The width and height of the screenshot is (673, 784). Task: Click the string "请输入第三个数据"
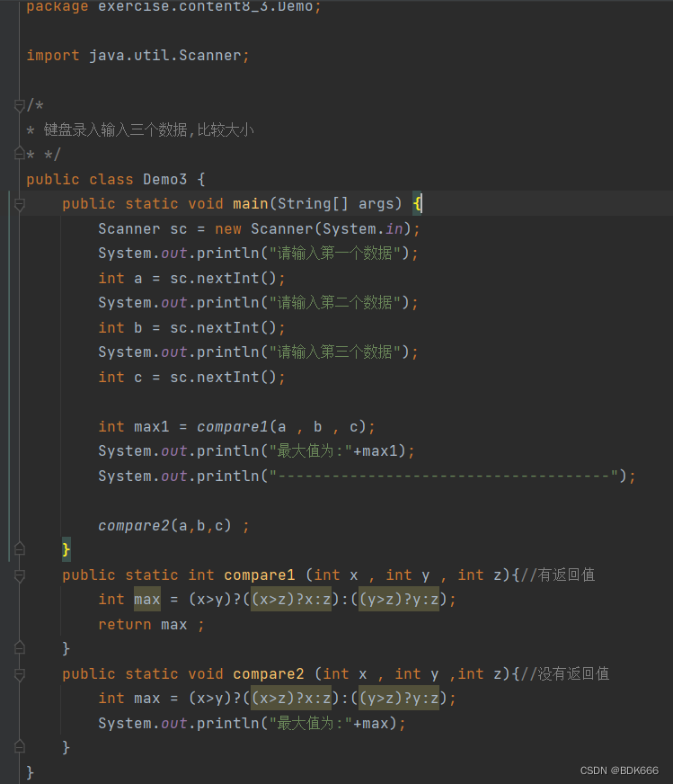(335, 352)
